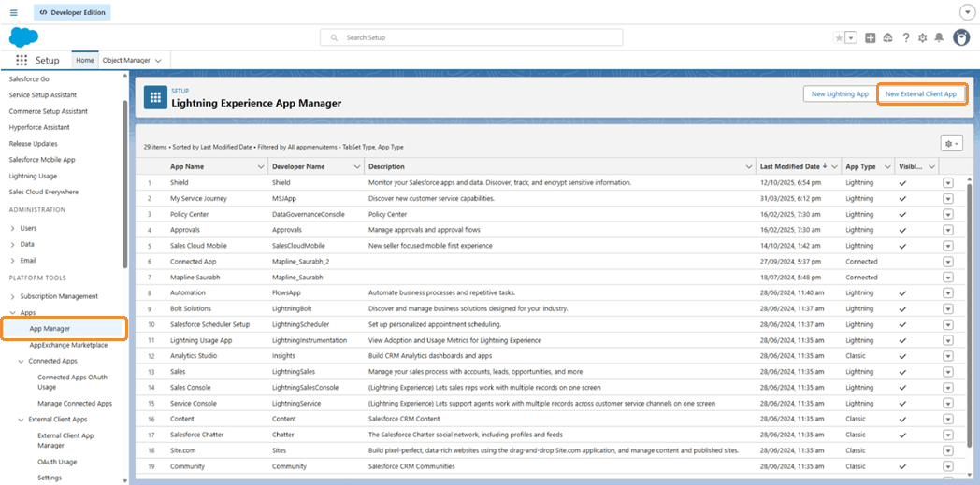Open Salesforce Go in the sidebar
The width and height of the screenshot is (980, 485).
tap(29, 79)
